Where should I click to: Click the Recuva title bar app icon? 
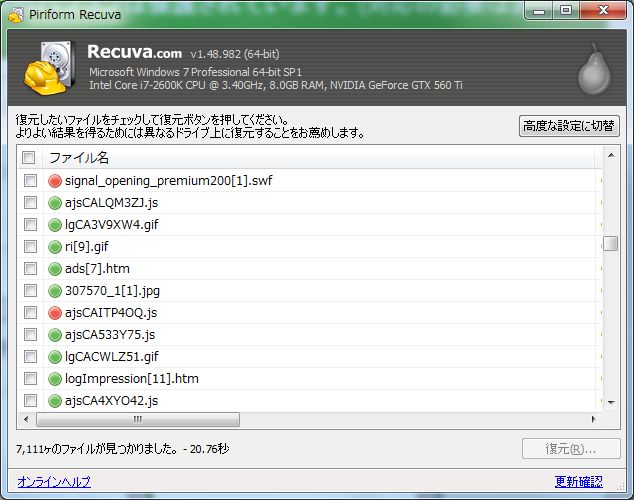[16, 15]
